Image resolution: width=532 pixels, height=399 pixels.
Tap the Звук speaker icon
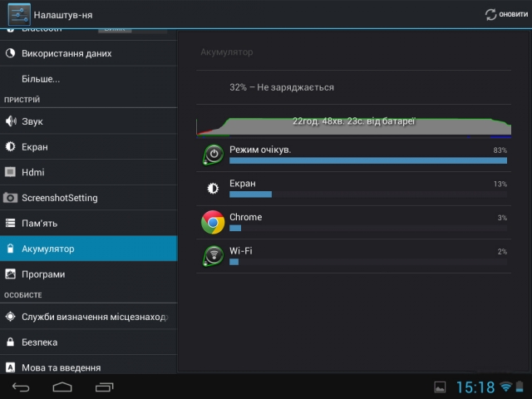pyautogui.click(x=11, y=121)
